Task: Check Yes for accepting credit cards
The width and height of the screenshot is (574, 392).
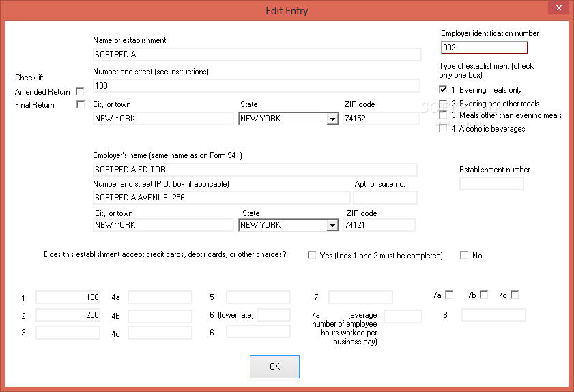Action: tap(312, 255)
